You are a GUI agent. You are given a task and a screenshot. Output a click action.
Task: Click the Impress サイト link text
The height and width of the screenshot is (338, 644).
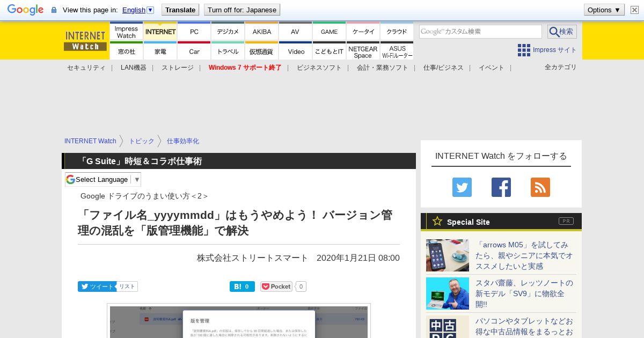(x=554, y=50)
